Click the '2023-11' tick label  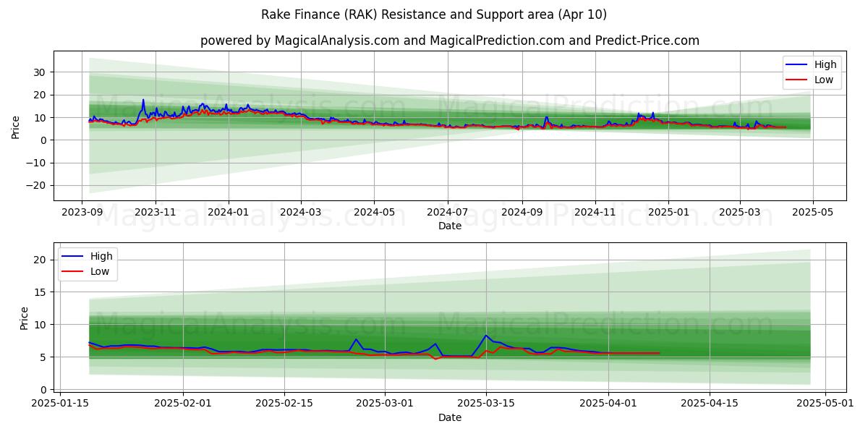pos(155,213)
